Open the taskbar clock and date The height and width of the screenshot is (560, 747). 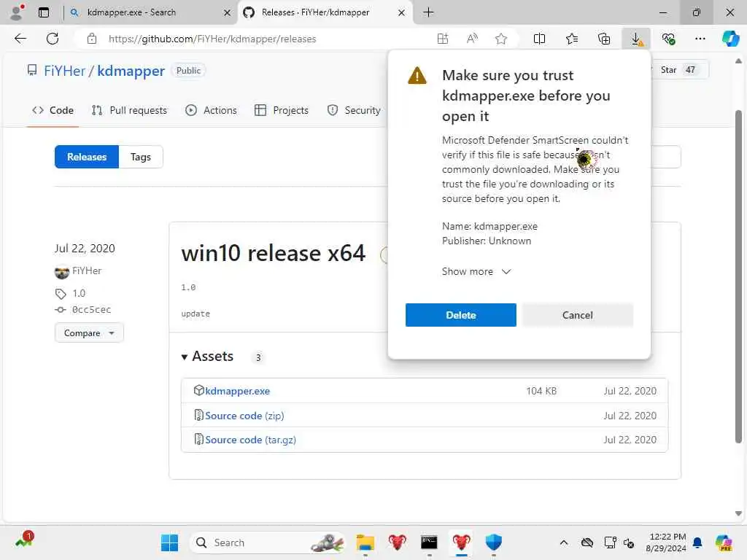click(x=665, y=542)
